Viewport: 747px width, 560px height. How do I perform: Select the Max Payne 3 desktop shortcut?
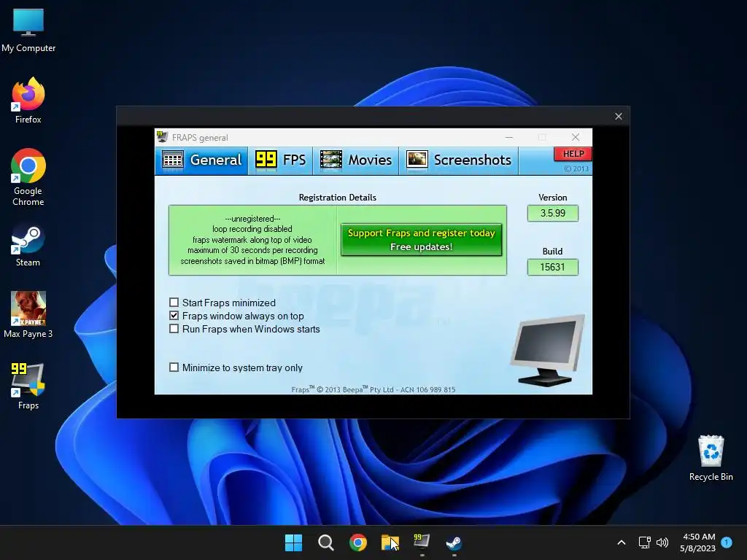(28, 315)
